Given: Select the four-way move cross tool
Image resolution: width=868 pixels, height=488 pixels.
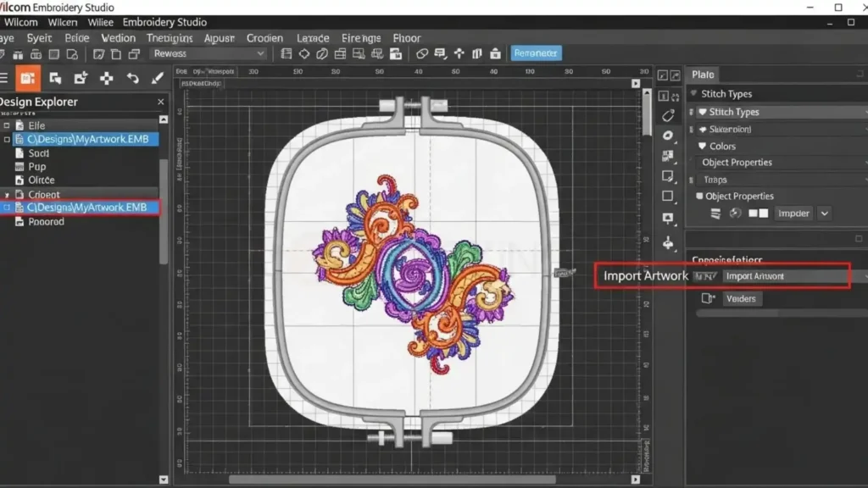Looking at the screenshot, I should point(106,78).
